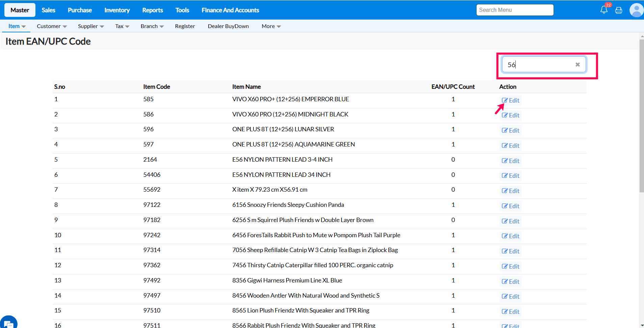The image size is (644, 328).
Task: Open the Finance And Accounts tab
Action: click(x=230, y=10)
